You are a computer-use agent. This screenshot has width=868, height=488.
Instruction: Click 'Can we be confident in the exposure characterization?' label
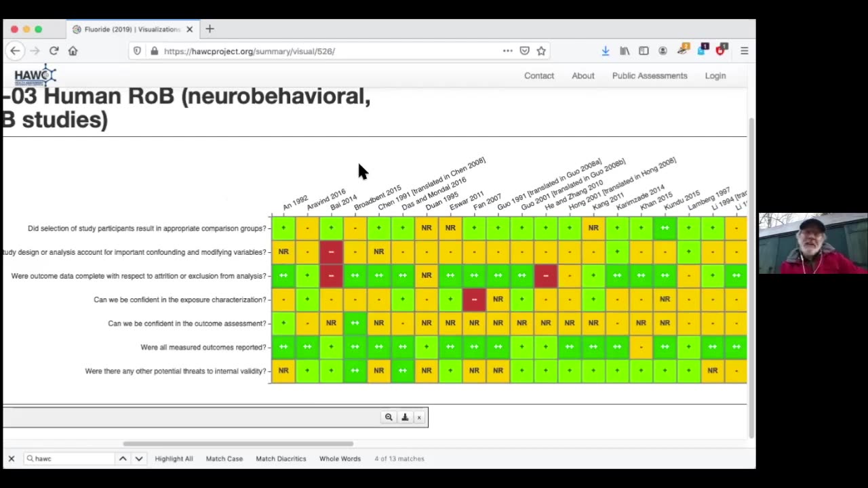[180, 300]
